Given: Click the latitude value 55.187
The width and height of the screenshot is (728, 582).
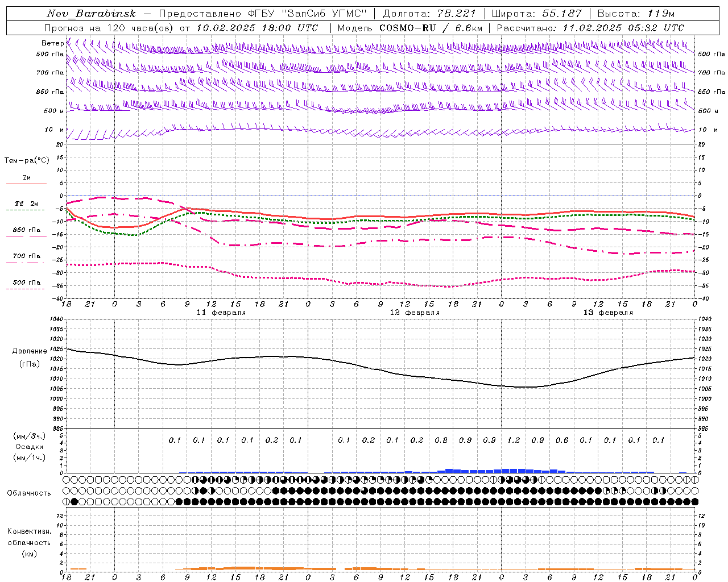Looking at the screenshot, I should [562, 14].
